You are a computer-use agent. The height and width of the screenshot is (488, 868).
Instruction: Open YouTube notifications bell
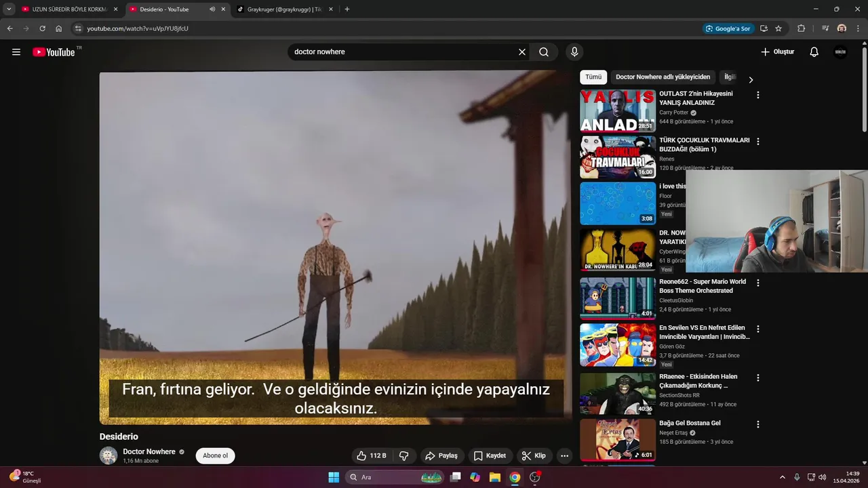click(x=814, y=52)
